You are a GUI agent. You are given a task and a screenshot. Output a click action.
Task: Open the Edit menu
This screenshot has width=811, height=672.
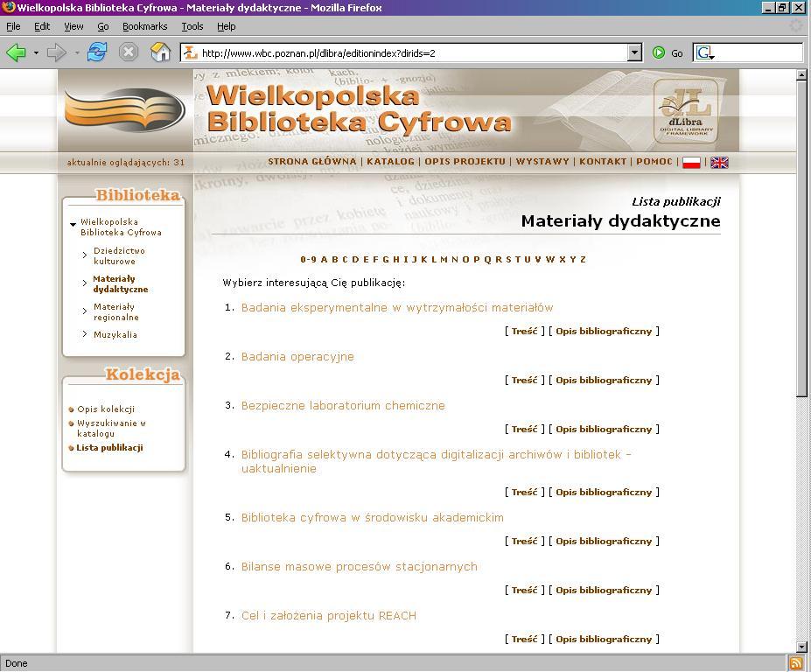coord(42,26)
